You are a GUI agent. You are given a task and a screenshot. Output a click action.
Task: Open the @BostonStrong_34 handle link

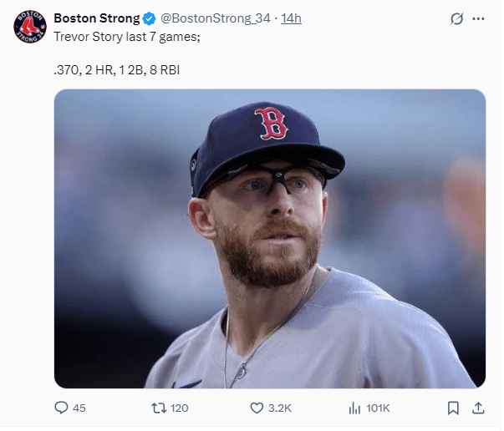(216, 18)
